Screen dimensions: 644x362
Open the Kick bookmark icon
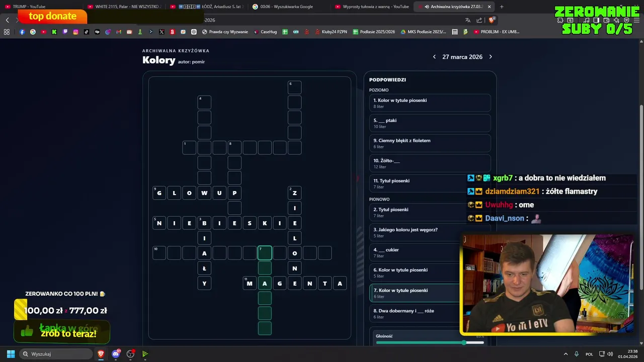pyautogui.click(x=54, y=32)
